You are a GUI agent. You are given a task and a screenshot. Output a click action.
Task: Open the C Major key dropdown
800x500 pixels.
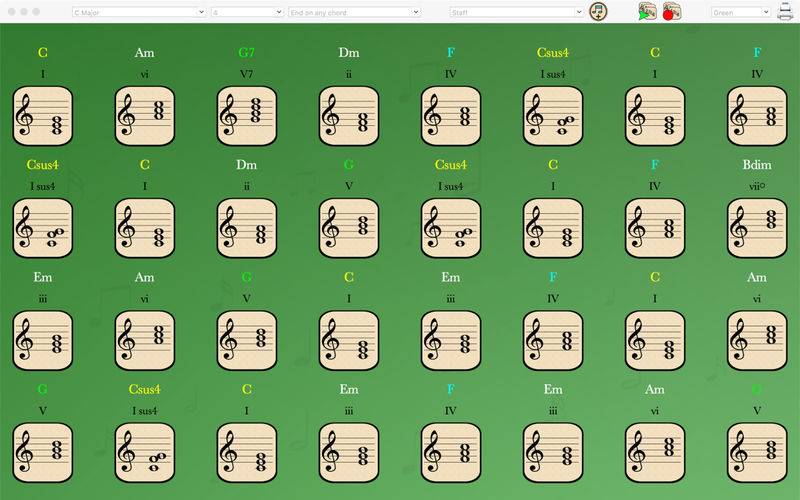point(139,12)
